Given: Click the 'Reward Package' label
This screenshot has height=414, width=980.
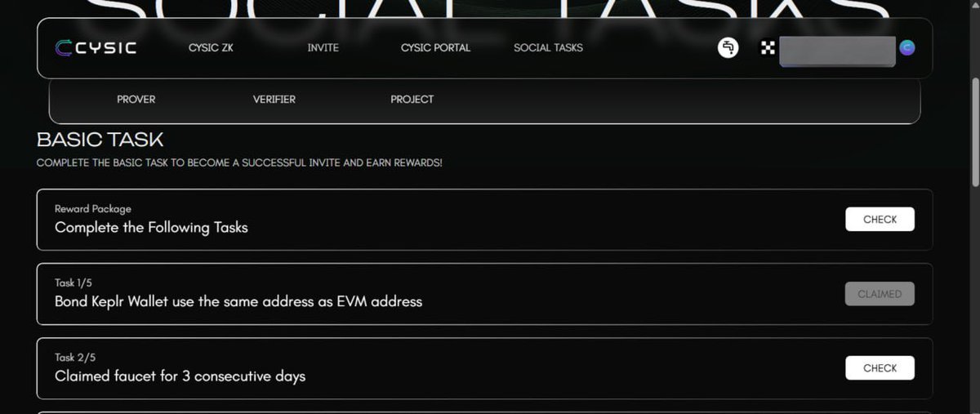Looking at the screenshot, I should tap(93, 209).
